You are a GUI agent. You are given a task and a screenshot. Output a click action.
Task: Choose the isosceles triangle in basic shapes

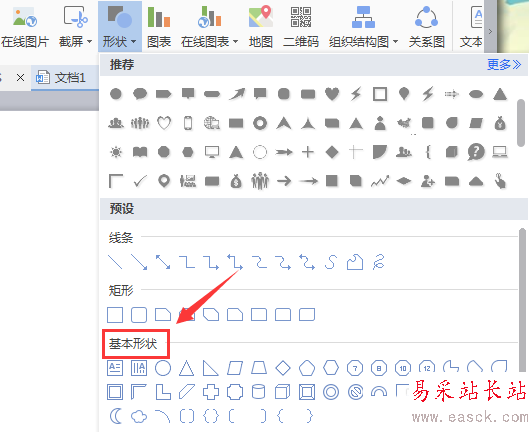tap(187, 368)
